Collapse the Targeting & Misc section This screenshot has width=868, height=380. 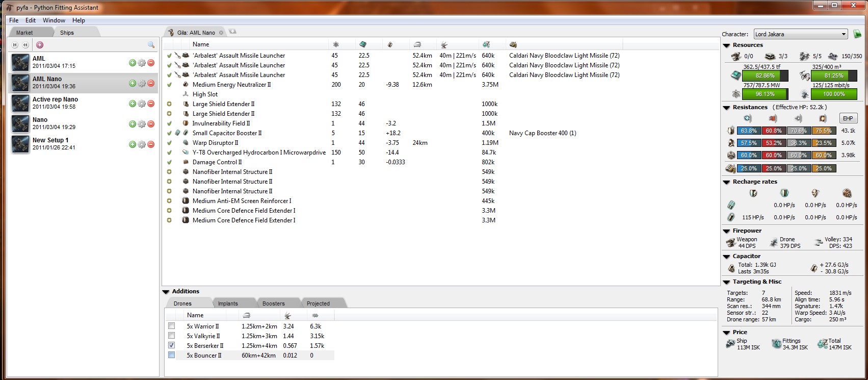[726, 282]
